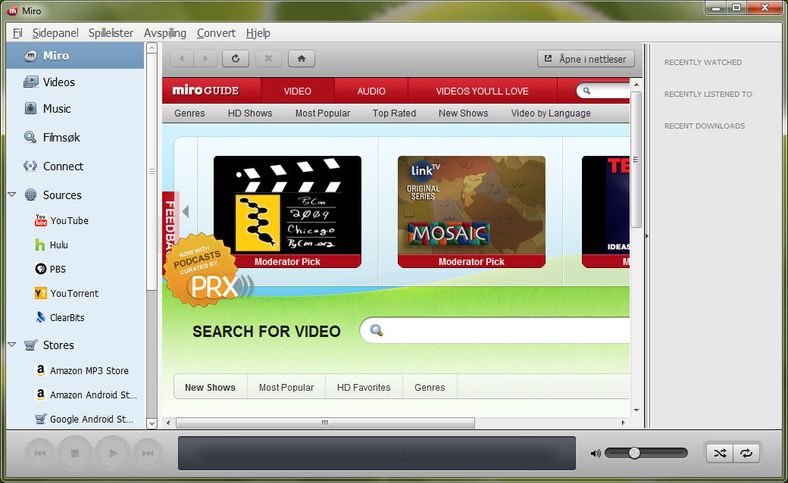This screenshot has width=788, height=483.
Task: Open Most Popular sub-navigation link
Action: (323, 113)
